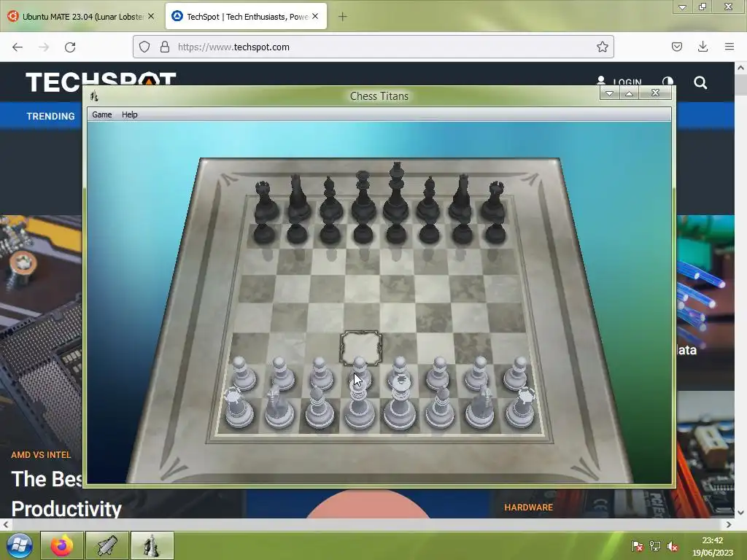The width and height of the screenshot is (747, 560).
Task: Click the Action Center flag tray icon
Action: click(637, 546)
